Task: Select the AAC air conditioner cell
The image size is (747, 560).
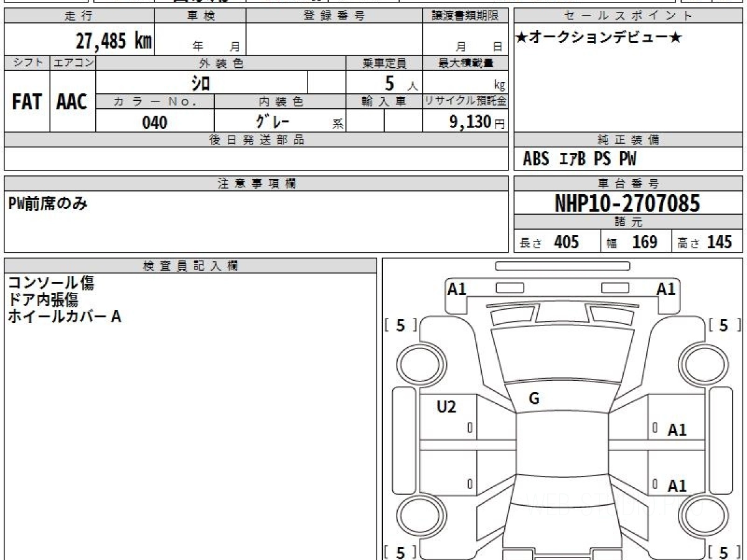Action: point(72,101)
